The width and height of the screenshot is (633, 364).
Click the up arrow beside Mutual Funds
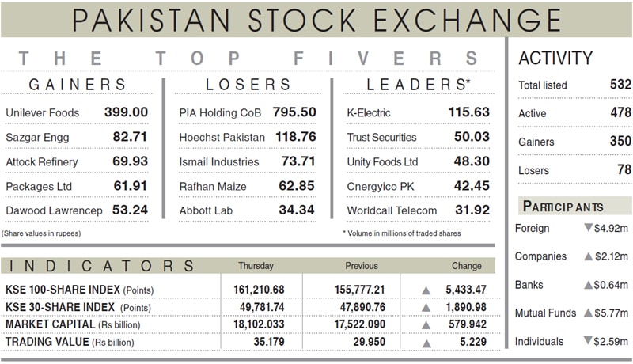click(x=588, y=313)
